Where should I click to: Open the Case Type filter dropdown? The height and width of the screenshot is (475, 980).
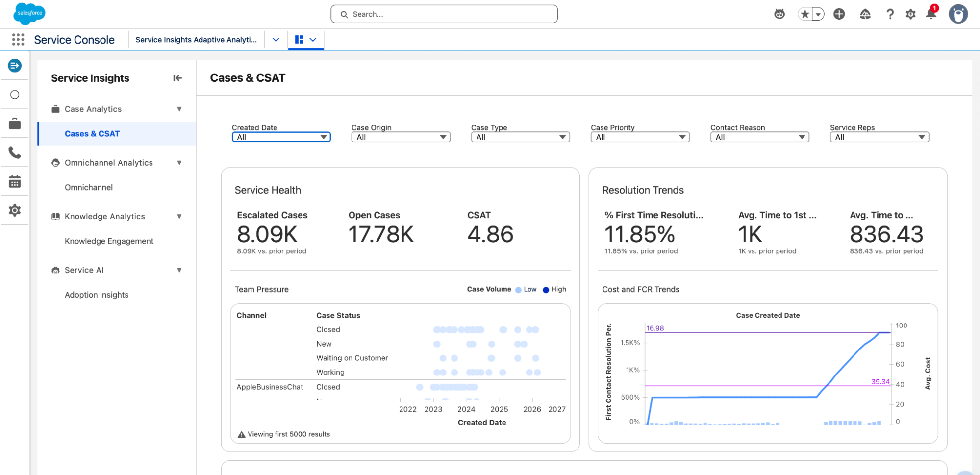[x=521, y=137]
